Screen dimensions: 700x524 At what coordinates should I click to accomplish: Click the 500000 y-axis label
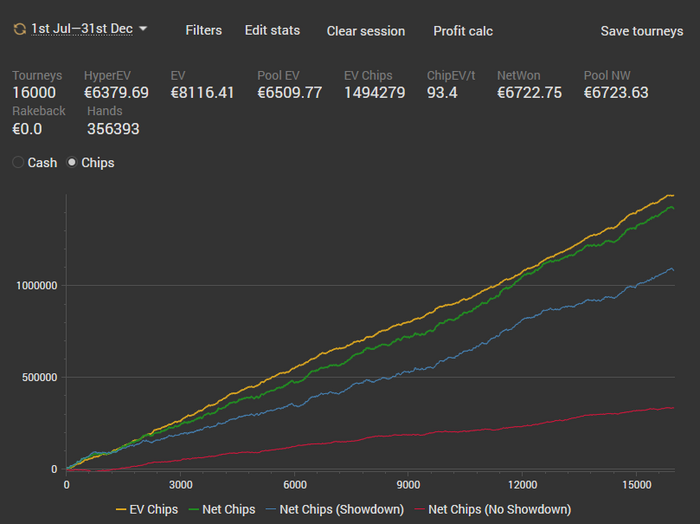tap(40, 378)
